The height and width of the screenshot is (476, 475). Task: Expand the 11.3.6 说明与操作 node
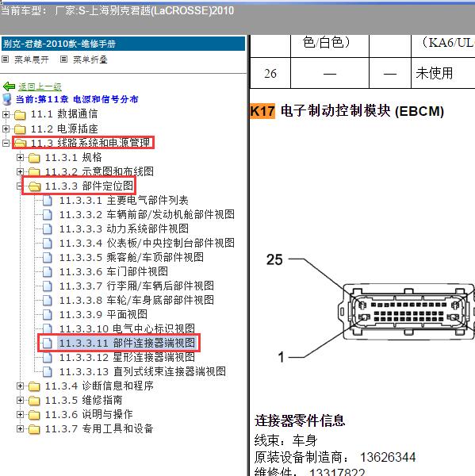click(20, 414)
